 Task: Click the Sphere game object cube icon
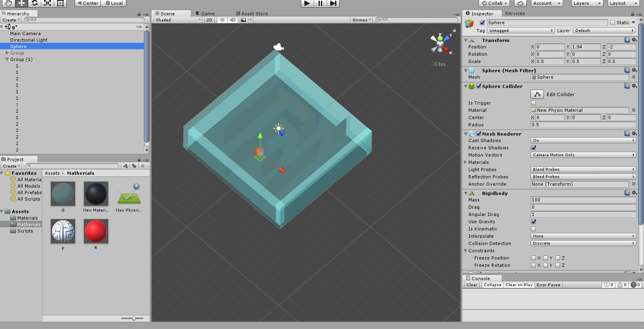coord(469,24)
